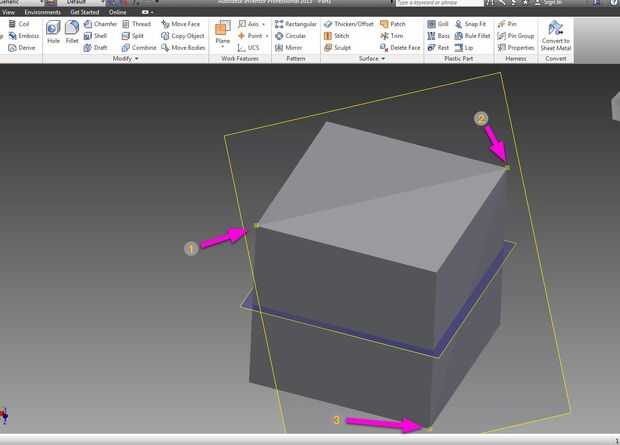Select the Copy Object tool

pyautogui.click(x=183, y=36)
